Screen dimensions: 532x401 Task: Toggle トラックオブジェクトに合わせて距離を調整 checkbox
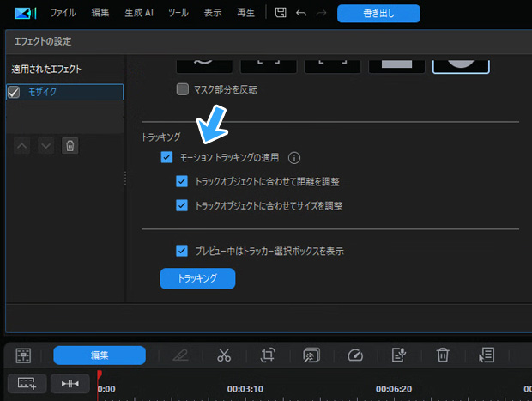pos(182,182)
